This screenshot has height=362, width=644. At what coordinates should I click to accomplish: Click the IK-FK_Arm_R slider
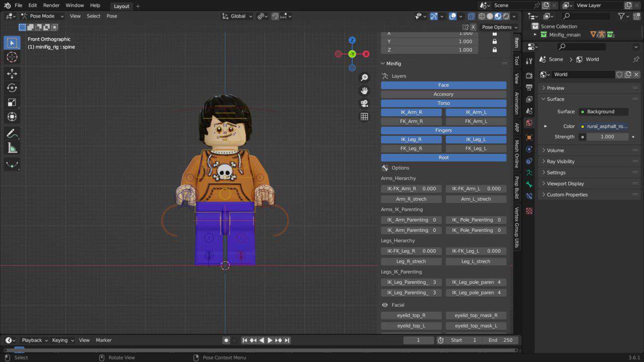point(412,189)
